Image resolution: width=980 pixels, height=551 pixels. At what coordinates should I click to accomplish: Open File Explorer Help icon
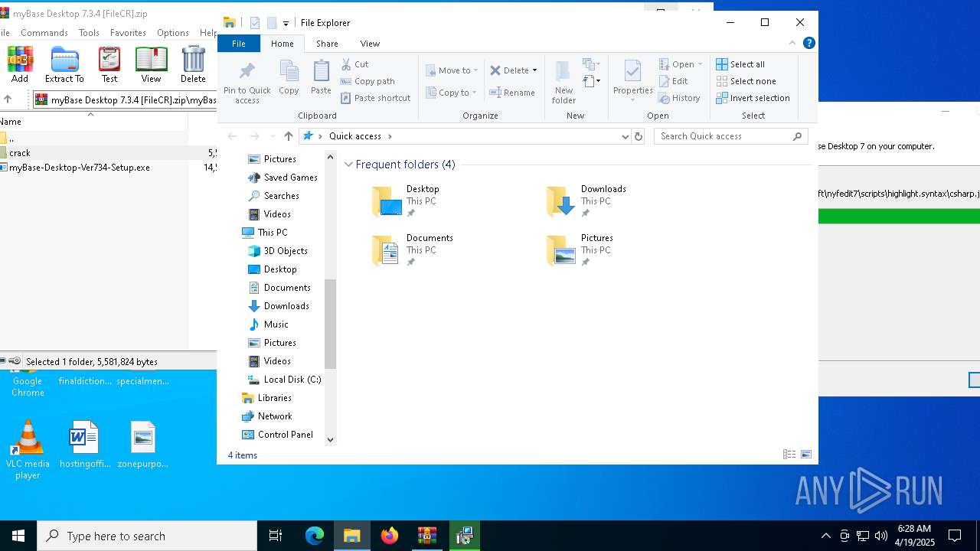(808, 44)
